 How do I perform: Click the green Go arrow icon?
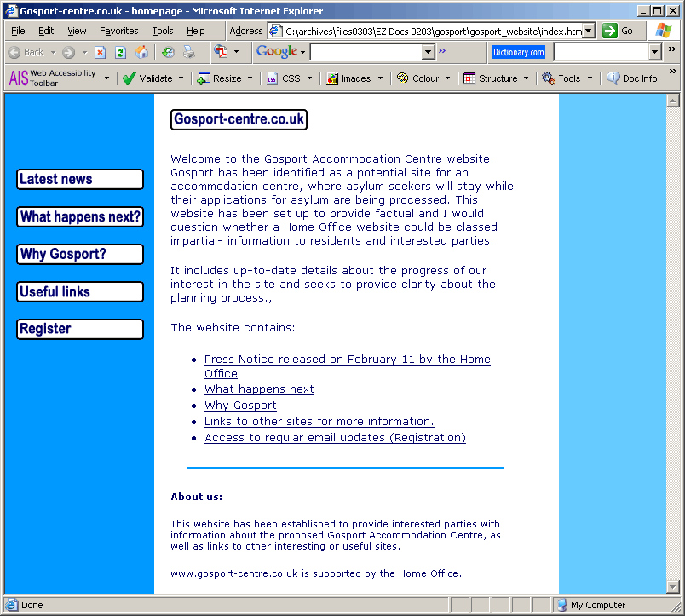tap(609, 31)
